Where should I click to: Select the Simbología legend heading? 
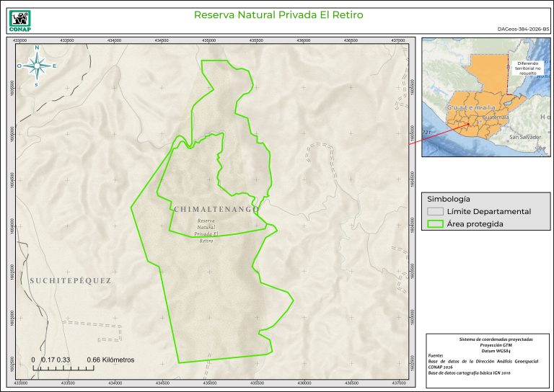click(x=449, y=198)
